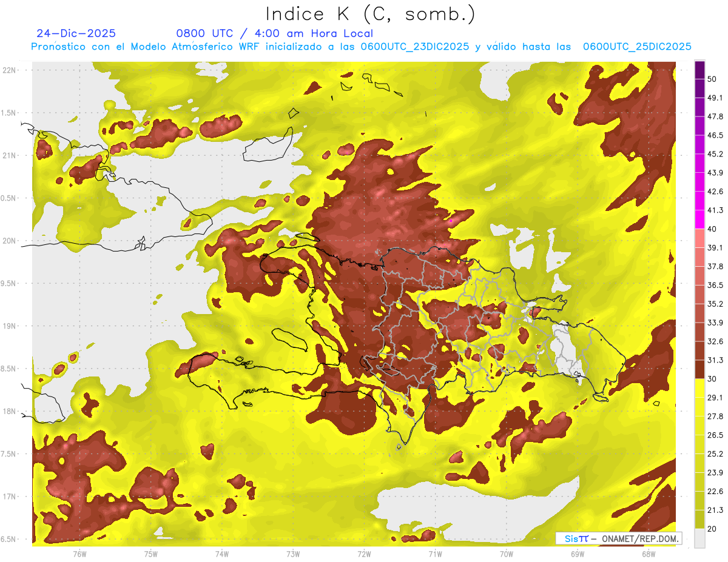Click the latitude axis label "8.5N"
This screenshot has width=728, height=562.
[8, 369]
